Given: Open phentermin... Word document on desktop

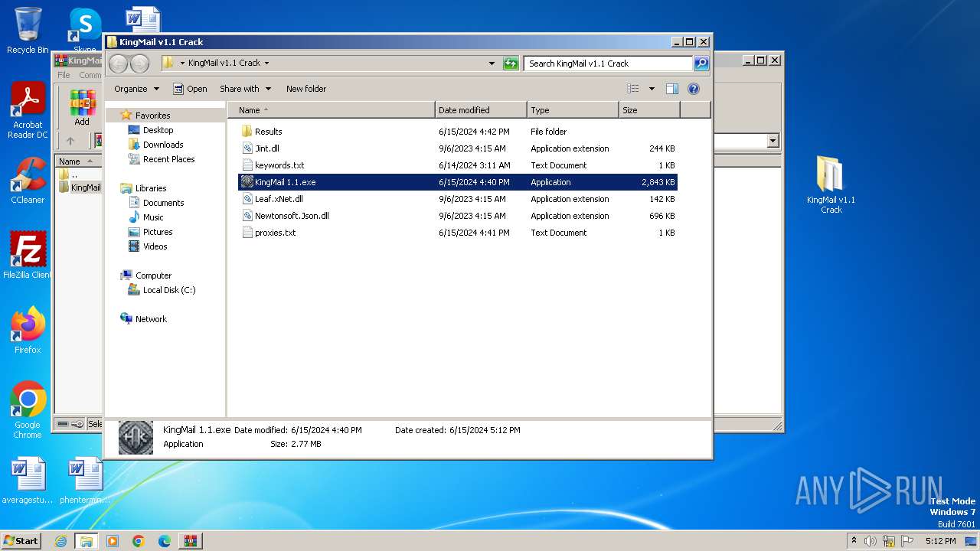Looking at the screenshot, I should (85, 481).
